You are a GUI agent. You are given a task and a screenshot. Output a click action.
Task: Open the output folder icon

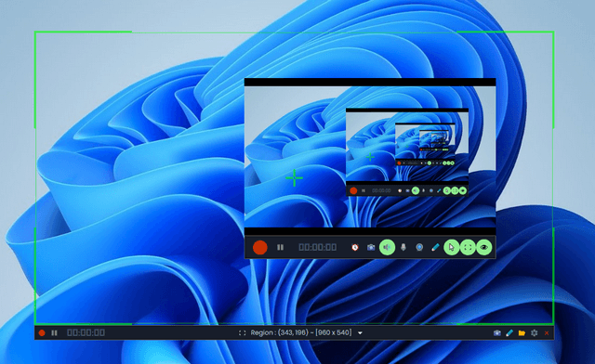tap(522, 333)
